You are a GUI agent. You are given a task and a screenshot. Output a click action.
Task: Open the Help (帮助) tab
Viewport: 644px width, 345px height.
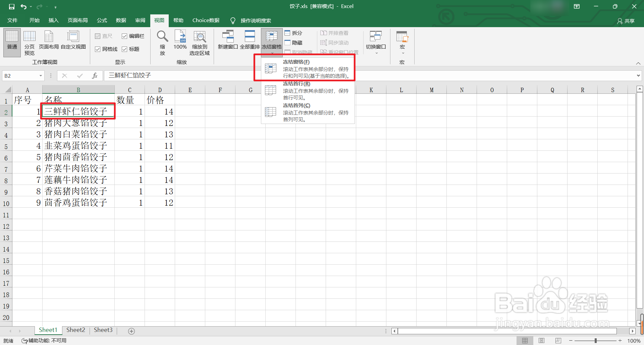click(x=178, y=20)
